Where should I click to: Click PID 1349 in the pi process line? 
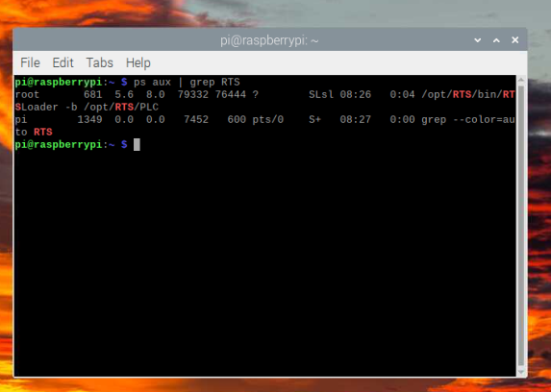tap(89, 120)
